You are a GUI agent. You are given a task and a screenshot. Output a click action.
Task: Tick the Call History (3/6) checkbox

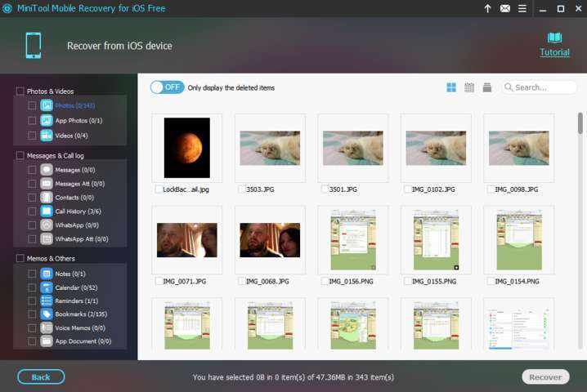(32, 212)
